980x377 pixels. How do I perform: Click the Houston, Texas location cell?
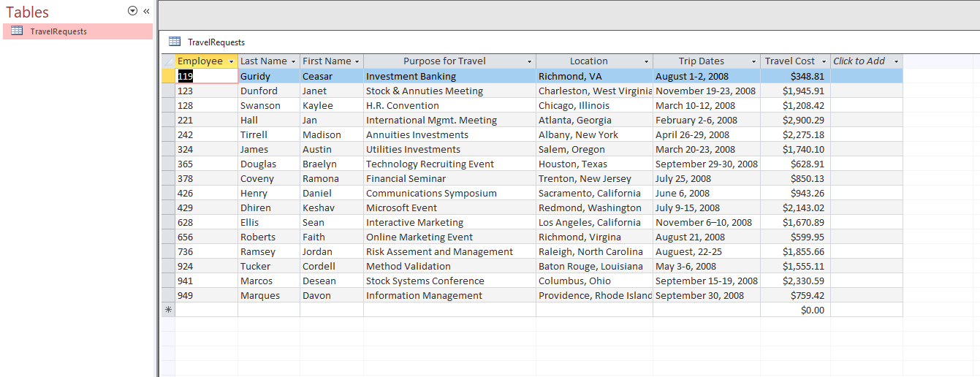click(x=595, y=164)
